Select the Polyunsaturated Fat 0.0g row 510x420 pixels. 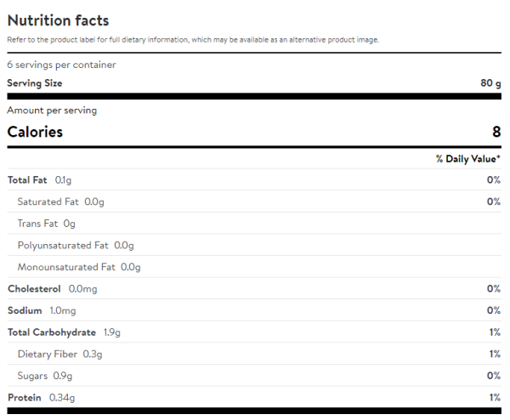tap(76, 246)
